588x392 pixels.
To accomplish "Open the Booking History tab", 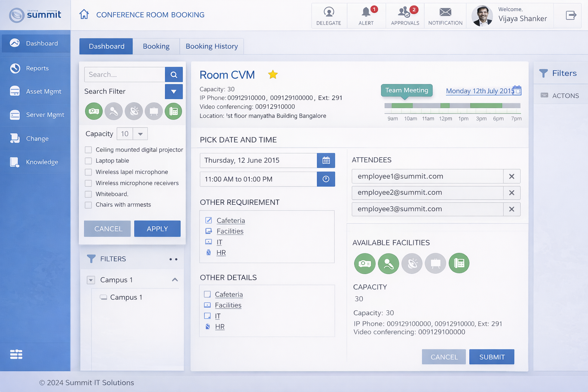I will [x=212, y=46].
